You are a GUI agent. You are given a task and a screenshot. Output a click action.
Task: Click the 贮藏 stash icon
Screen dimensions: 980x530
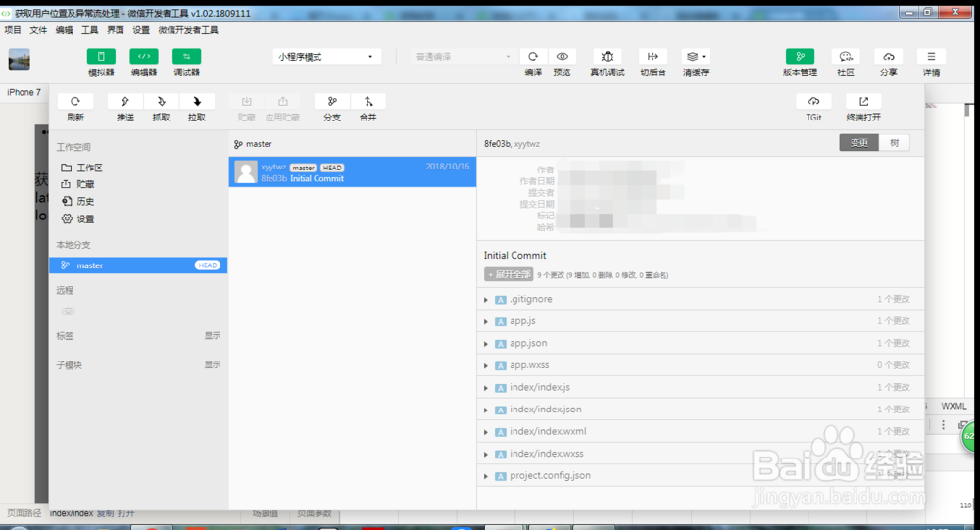[x=246, y=101]
